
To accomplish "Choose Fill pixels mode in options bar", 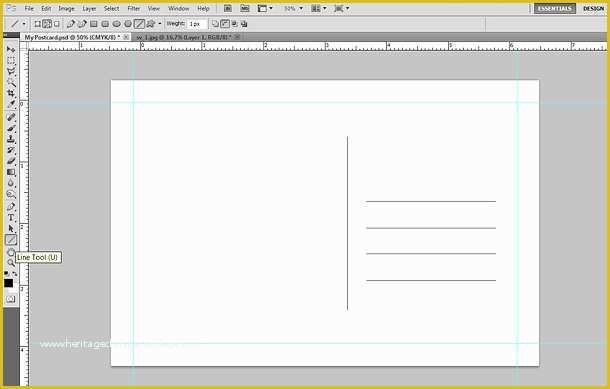I will (x=57, y=24).
